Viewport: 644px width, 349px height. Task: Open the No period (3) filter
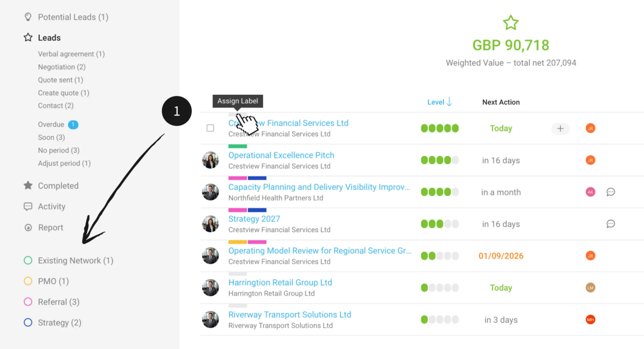[x=59, y=150]
